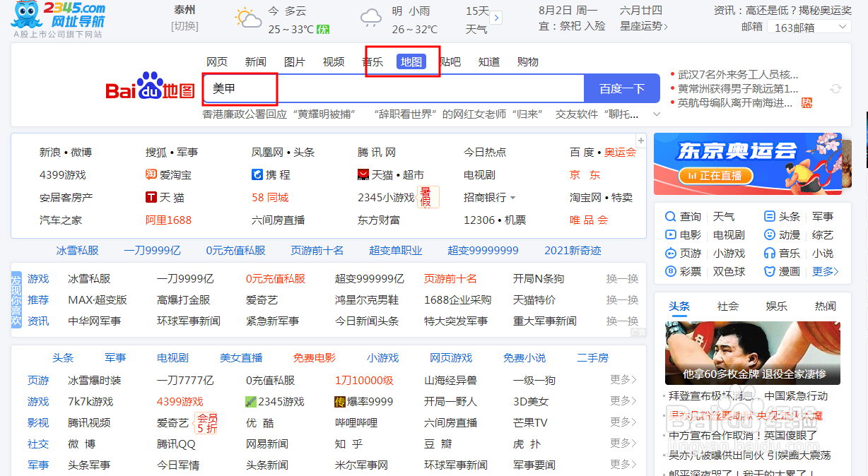Click the 热 badge next to 英航母

coord(807,103)
